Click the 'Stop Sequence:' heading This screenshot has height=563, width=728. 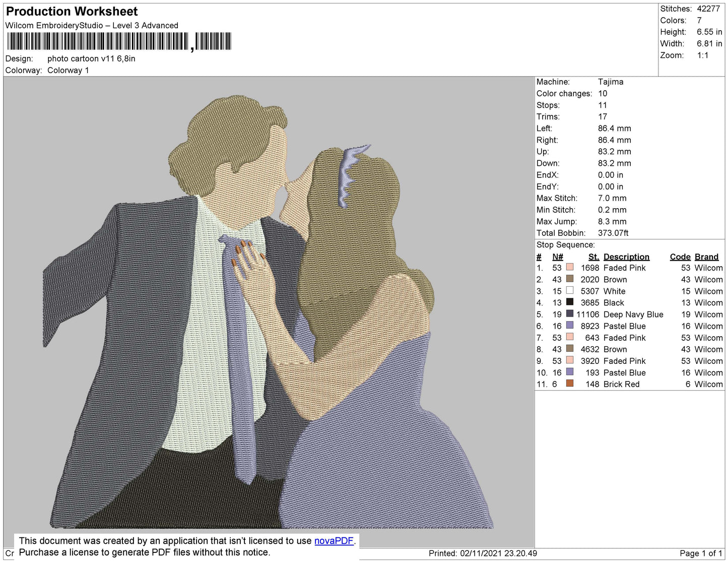click(566, 244)
